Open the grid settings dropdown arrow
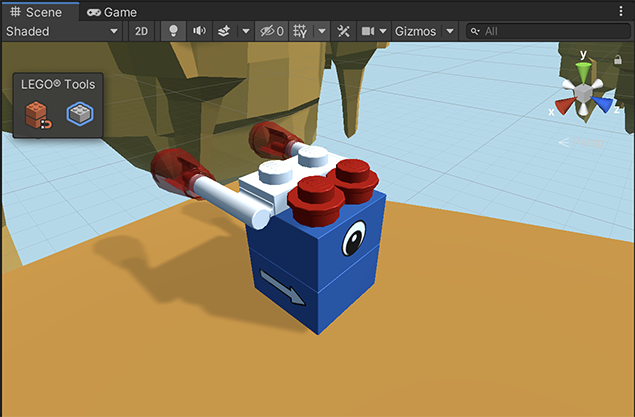This screenshot has height=417, width=635. [x=322, y=31]
